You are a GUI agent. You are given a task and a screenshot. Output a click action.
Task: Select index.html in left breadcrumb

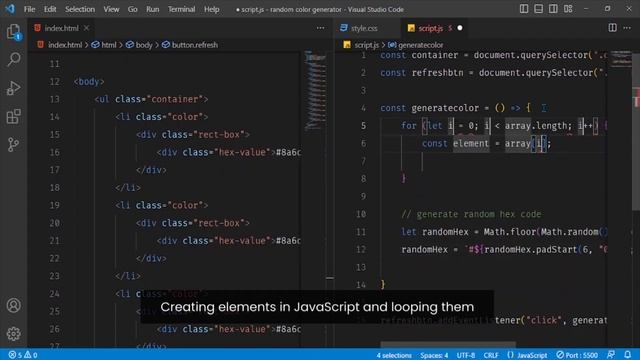(65, 45)
